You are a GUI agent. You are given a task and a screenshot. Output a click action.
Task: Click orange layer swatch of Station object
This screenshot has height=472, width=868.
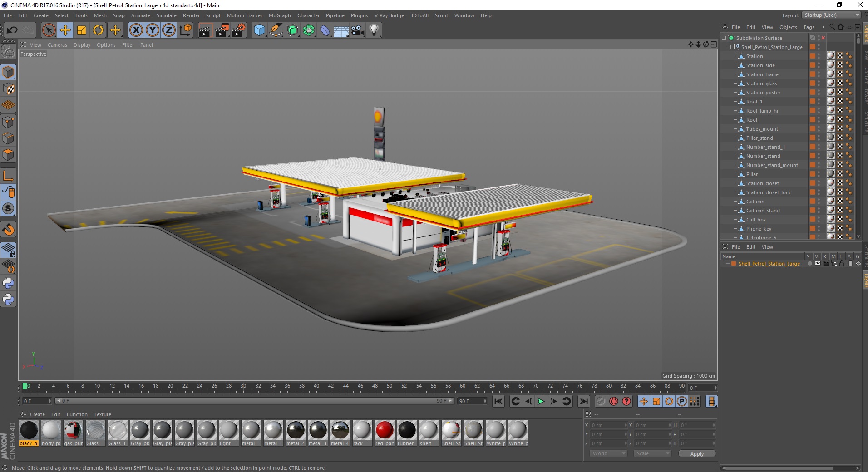(x=813, y=56)
